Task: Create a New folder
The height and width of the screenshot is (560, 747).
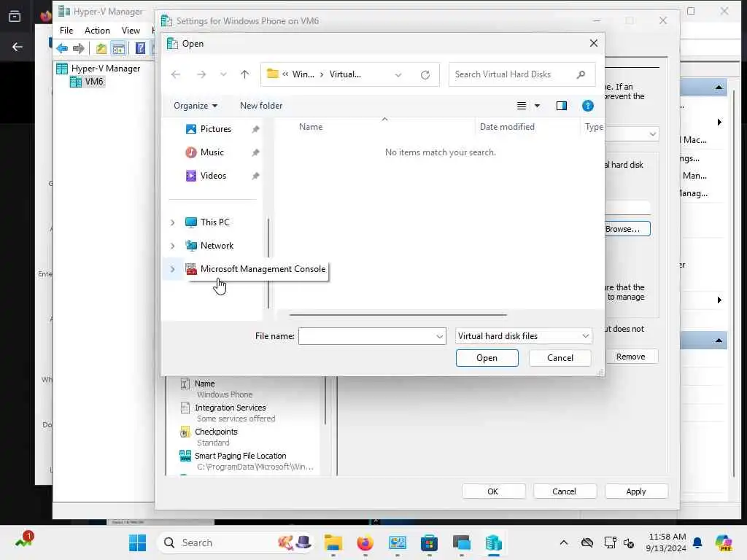Action: 261,106
